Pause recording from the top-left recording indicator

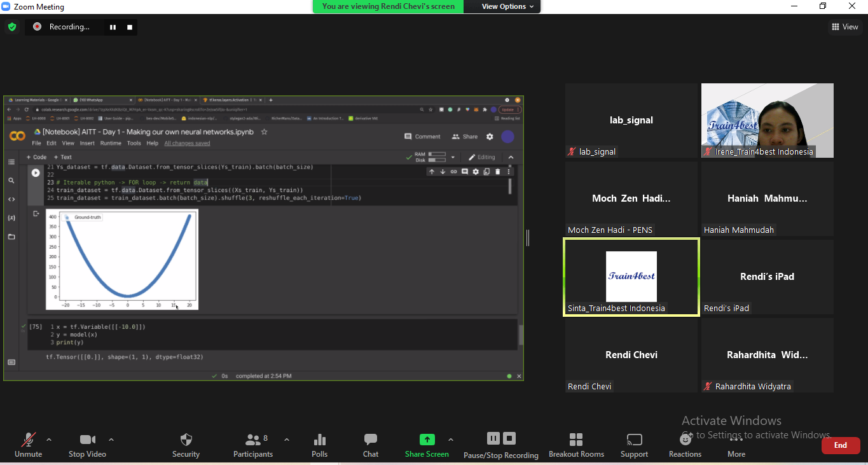tap(113, 27)
